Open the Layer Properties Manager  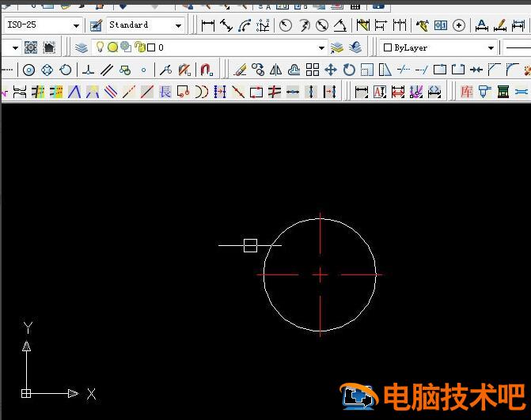point(82,47)
